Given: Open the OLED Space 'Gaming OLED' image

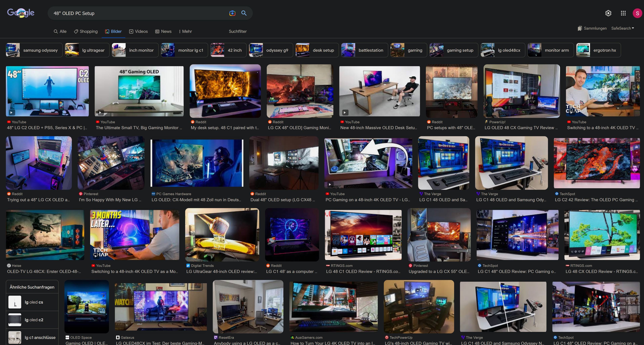Looking at the screenshot, I should [x=86, y=307].
